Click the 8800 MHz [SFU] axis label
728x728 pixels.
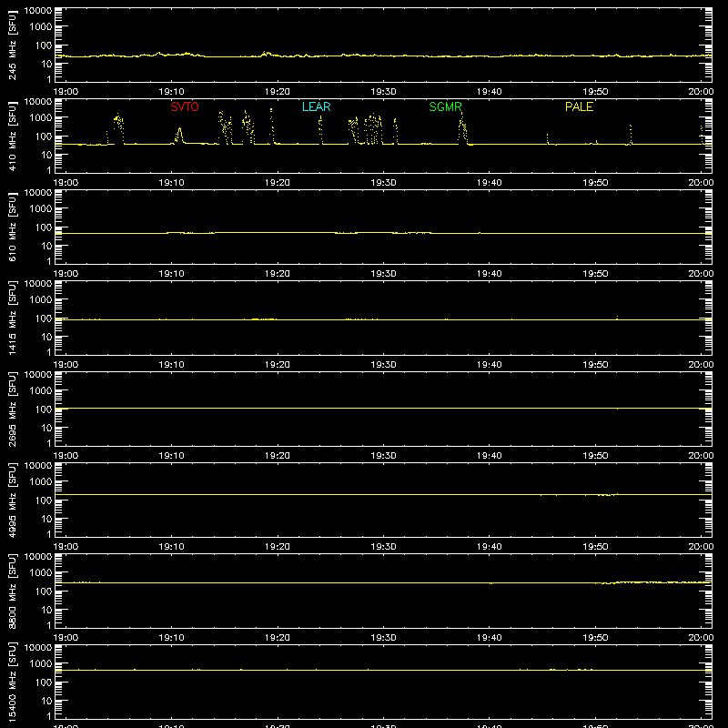coord(12,591)
